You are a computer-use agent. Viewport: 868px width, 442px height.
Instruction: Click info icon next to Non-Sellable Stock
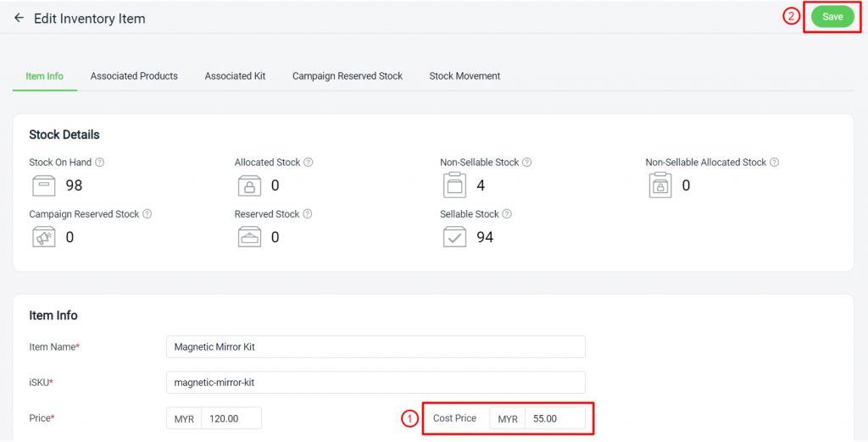(x=527, y=163)
